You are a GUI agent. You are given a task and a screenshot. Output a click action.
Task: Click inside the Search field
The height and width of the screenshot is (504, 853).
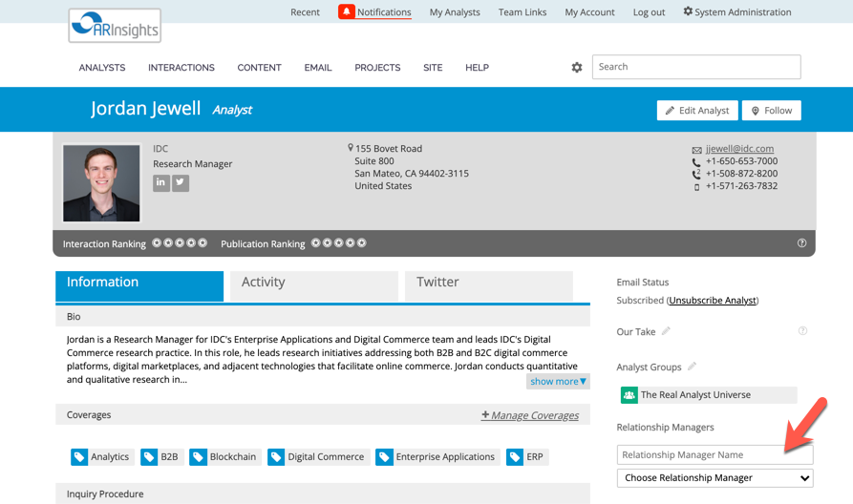[696, 67]
